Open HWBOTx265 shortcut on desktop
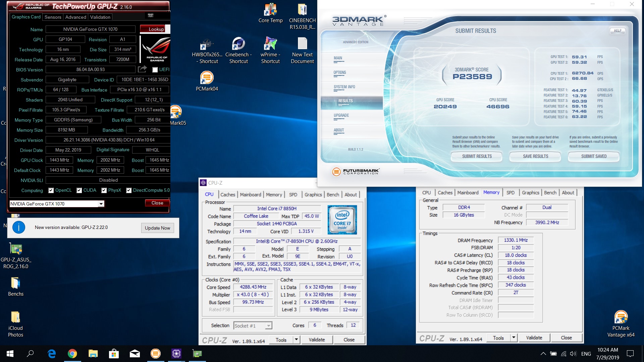Image resolution: width=644 pixels, height=362 pixels. click(x=207, y=51)
